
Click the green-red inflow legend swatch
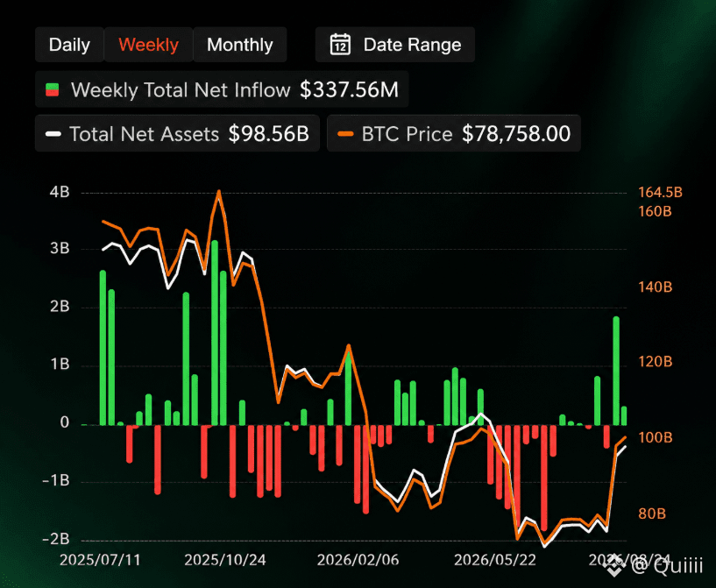[52, 89]
